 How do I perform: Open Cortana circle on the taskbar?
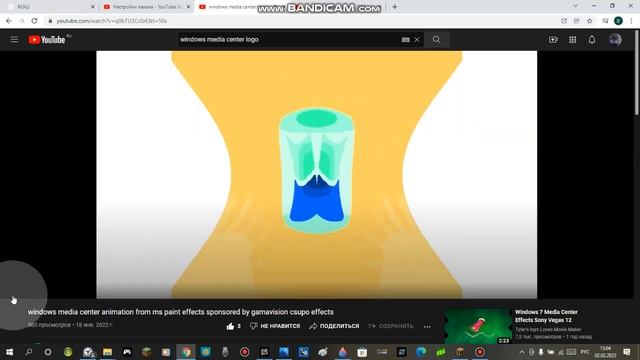pyautogui.click(x=48, y=352)
